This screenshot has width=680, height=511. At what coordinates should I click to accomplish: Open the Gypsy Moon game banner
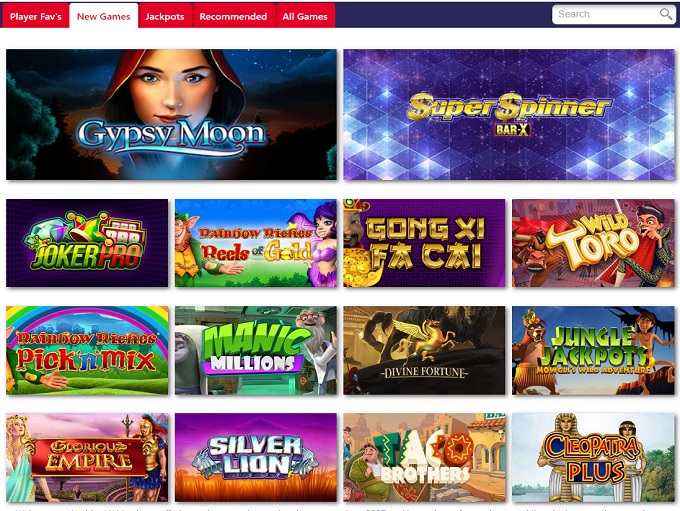point(171,115)
